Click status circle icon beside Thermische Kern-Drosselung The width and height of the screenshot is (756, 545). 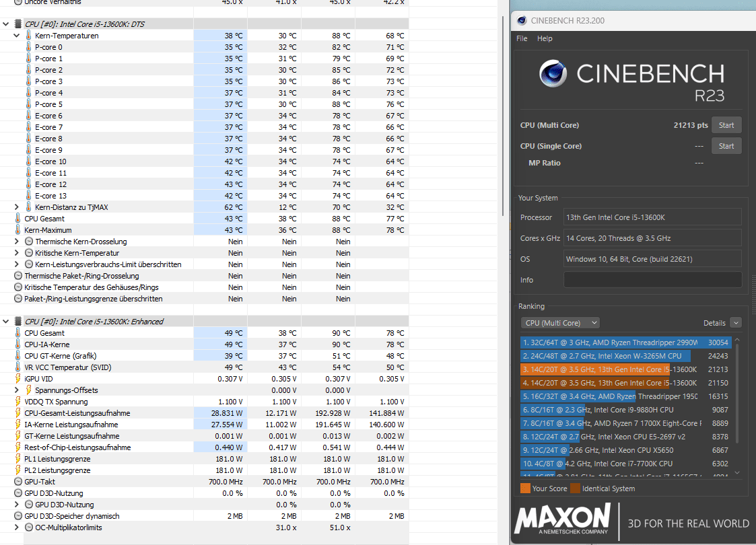(x=29, y=242)
